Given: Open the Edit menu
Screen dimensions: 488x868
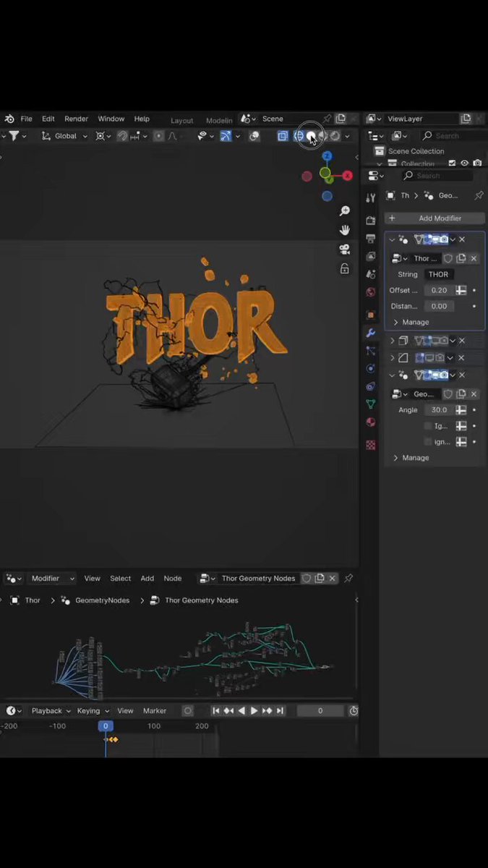Looking at the screenshot, I should (48, 119).
